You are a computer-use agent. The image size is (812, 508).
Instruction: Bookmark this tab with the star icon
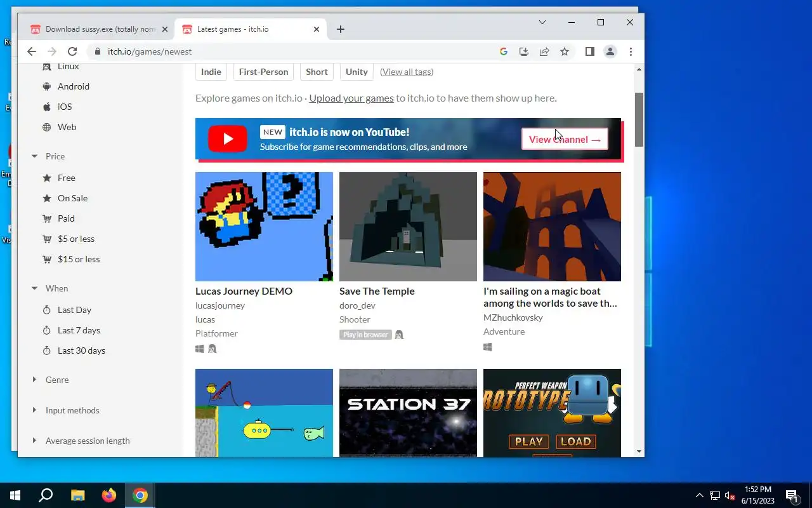tap(565, 51)
